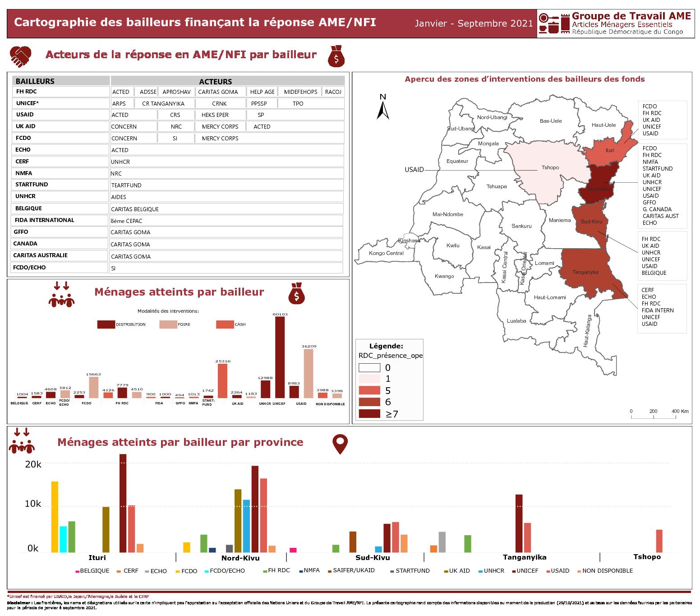Click the map legend swatch for ≥7
Image resolution: width=700 pixels, height=616 pixels.
pos(369,414)
